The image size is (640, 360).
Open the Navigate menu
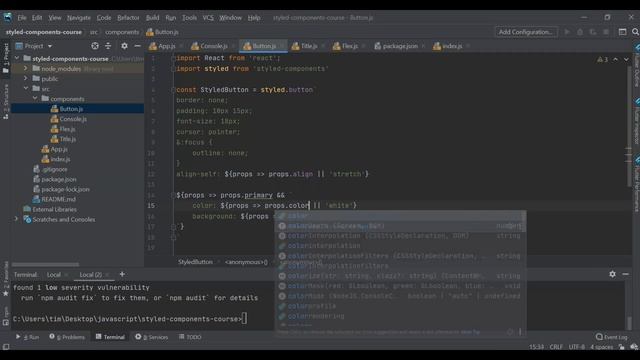point(79,18)
